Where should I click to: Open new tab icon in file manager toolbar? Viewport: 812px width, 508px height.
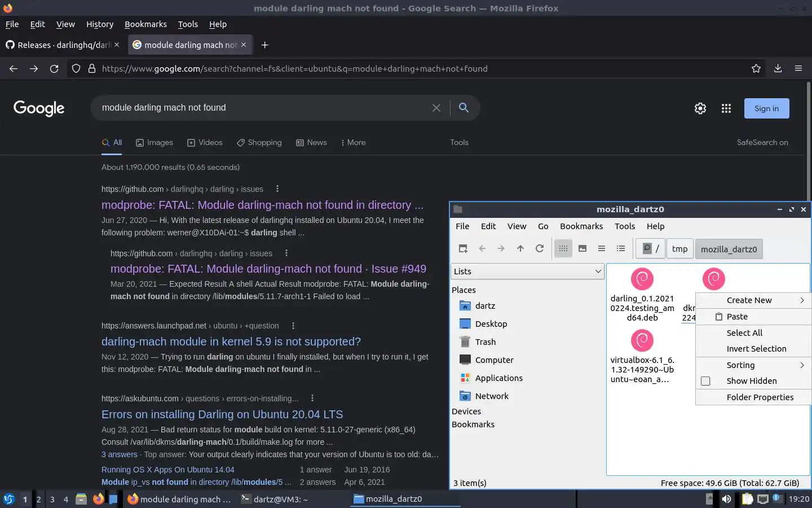[x=463, y=248]
